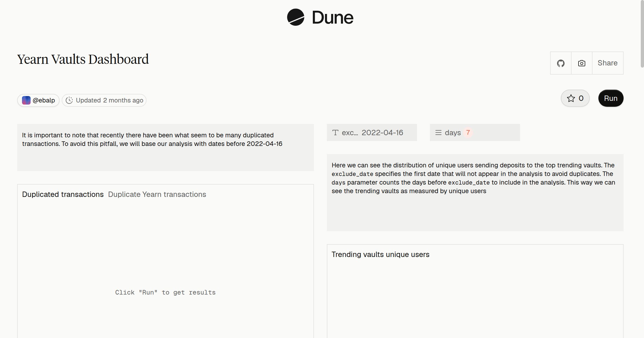
Task: Click the Yearn Vaults Dashboard heading
Action: [x=83, y=59]
